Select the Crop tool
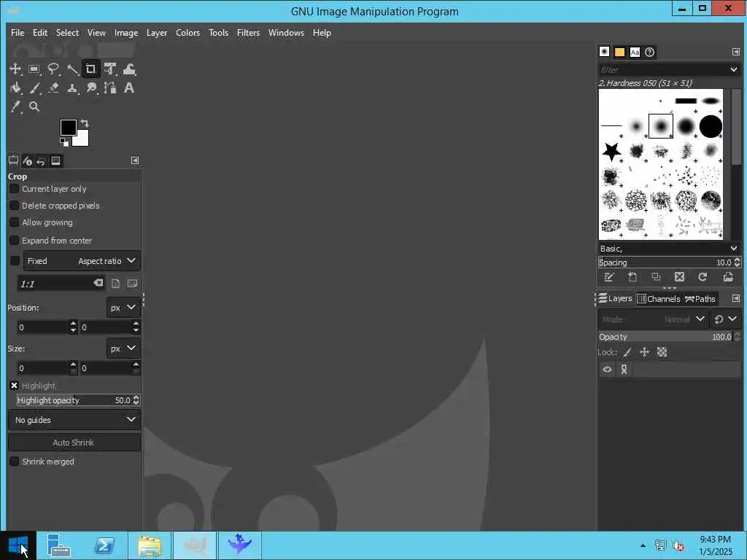This screenshot has width=747, height=560. 91,69
